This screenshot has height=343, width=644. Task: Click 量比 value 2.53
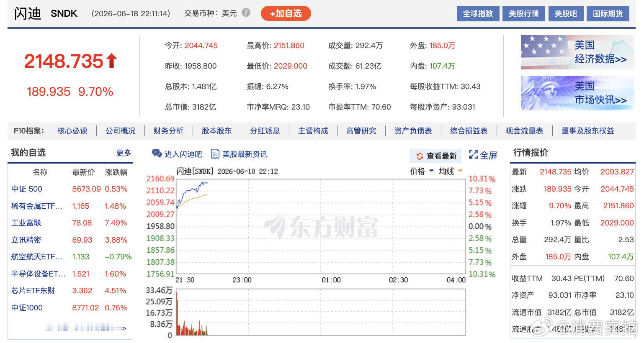pyautogui.click(x=626, y=240)
